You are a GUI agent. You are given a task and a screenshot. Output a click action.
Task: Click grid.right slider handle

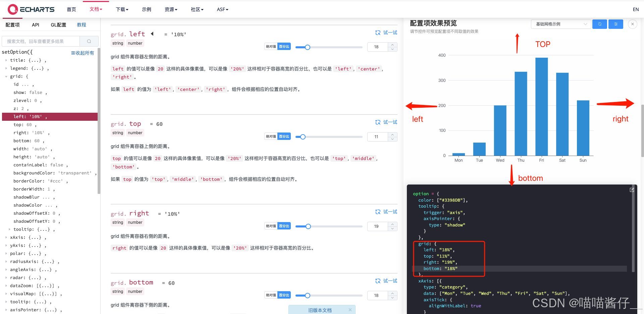tap(308, 226)
